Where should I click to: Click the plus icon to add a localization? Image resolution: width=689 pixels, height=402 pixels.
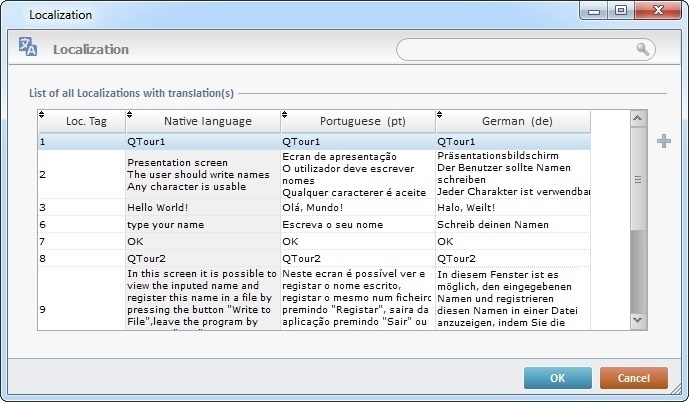tap(663, 141)
